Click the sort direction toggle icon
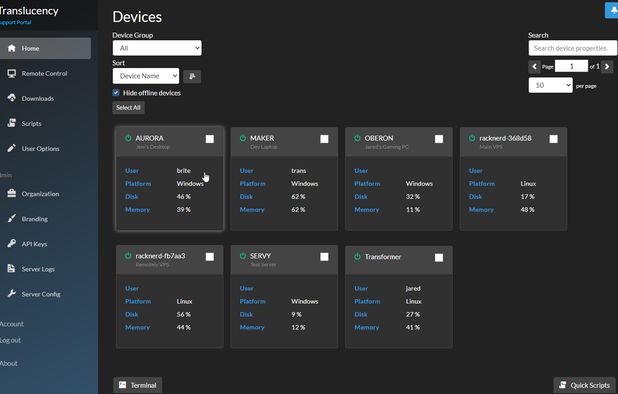The image size is (618, 394). 192,76
